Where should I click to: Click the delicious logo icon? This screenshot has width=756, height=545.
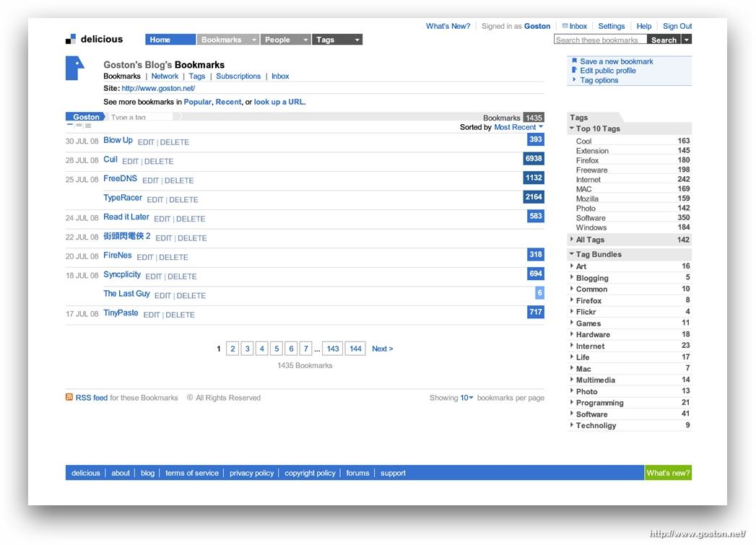pyautogui.click(x=71, y=39)
